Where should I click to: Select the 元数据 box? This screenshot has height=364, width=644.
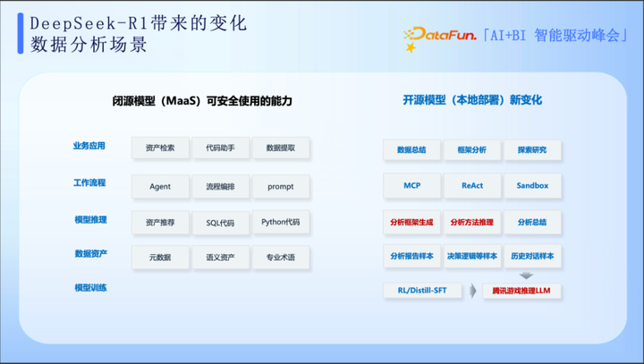coord(160,258)
